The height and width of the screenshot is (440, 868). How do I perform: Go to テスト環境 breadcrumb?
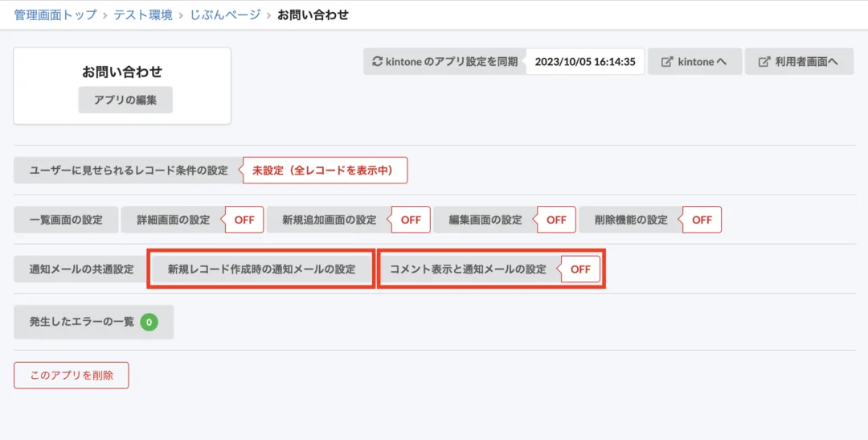point(143,15)
